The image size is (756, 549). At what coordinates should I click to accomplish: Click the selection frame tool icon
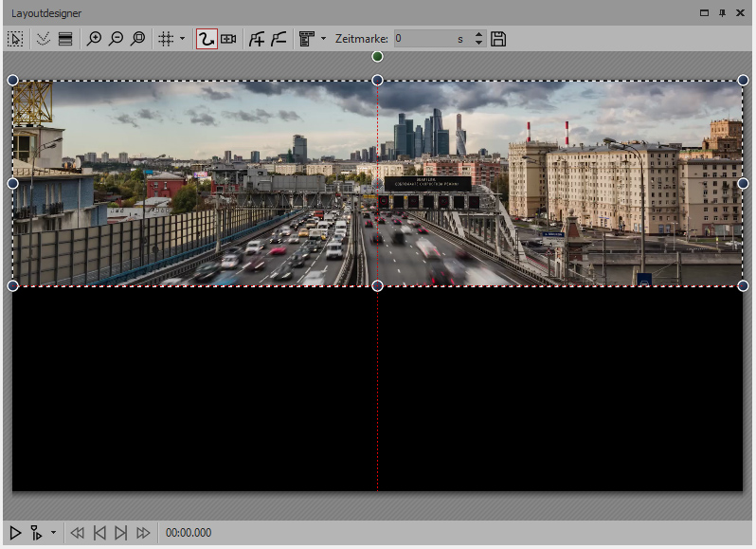(15, 39)
